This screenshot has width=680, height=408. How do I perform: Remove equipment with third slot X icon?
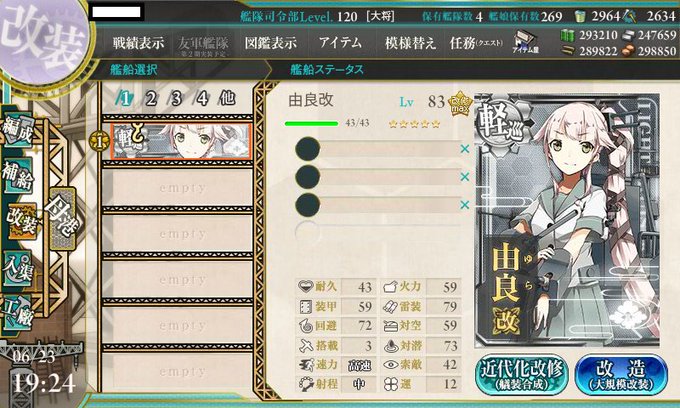pos(465,205)
